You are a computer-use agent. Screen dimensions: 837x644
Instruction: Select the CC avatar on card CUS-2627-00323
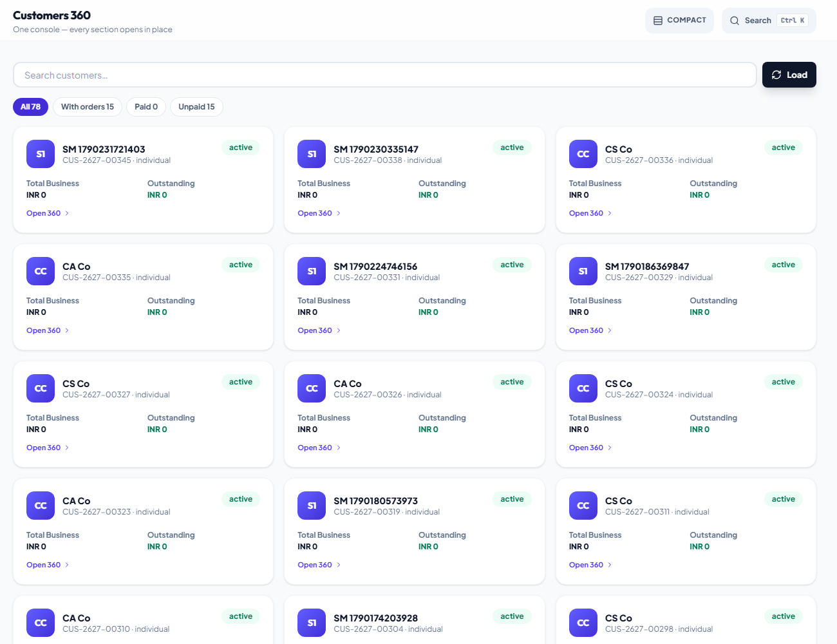point(41,506)
